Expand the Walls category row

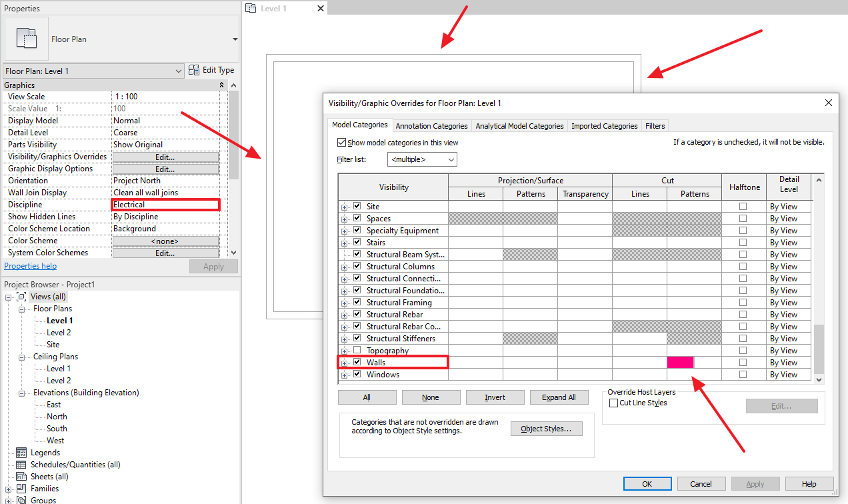[x=345, y=363]
